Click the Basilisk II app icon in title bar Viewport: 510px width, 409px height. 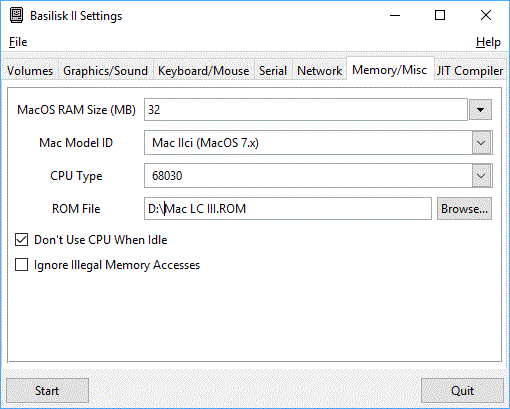pos(16,15)
